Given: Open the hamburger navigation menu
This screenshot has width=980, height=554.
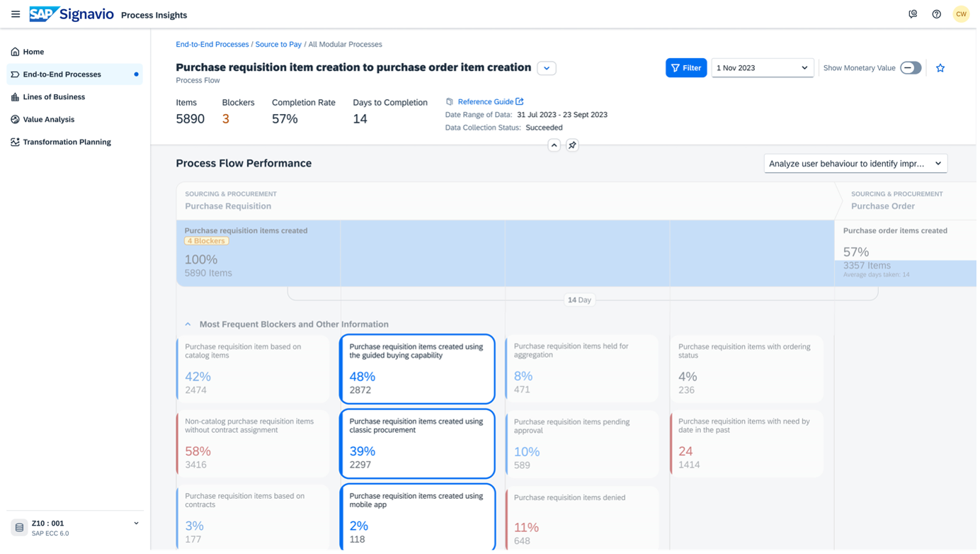Looking at the screenshot, I should click(16, 14).
